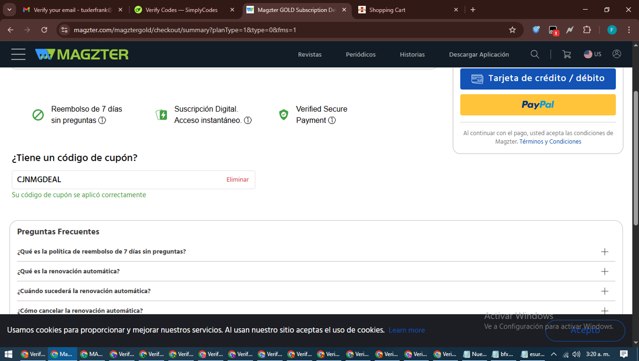Click the 'Preguntas Frecuentes' heading
Viewport: 639px width, 361px height.
pyautogui.click(x=58, y=231)
